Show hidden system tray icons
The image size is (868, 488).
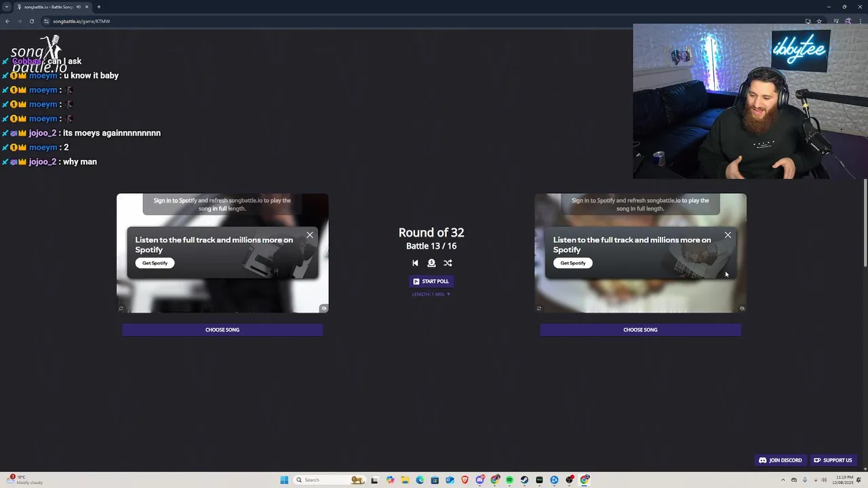pos(783,480)
